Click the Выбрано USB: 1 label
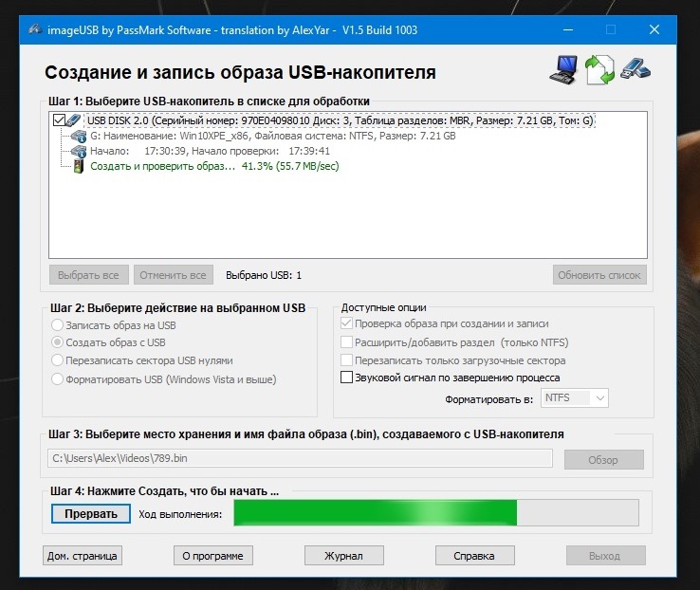This screenshot has height=590, width=700. [264, 275]
